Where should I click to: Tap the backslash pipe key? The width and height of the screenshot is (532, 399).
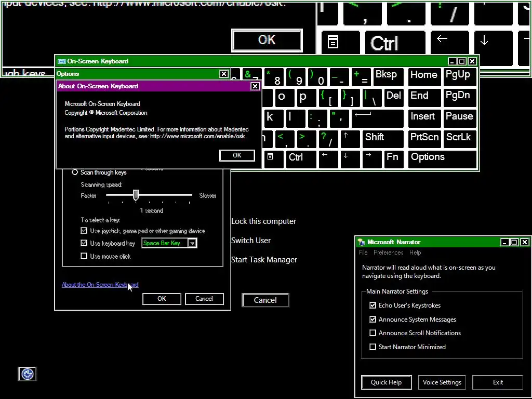372,98
